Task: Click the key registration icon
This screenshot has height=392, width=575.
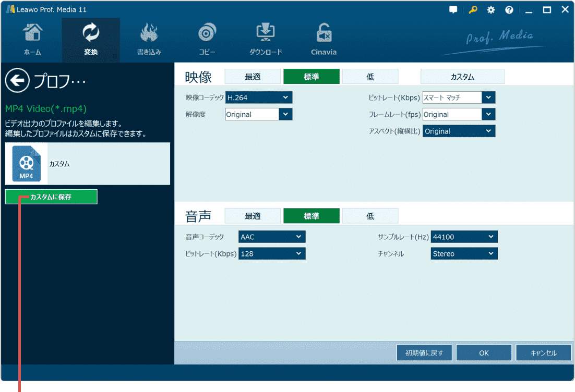Action: pyautogui.click(x=473, y=10)
